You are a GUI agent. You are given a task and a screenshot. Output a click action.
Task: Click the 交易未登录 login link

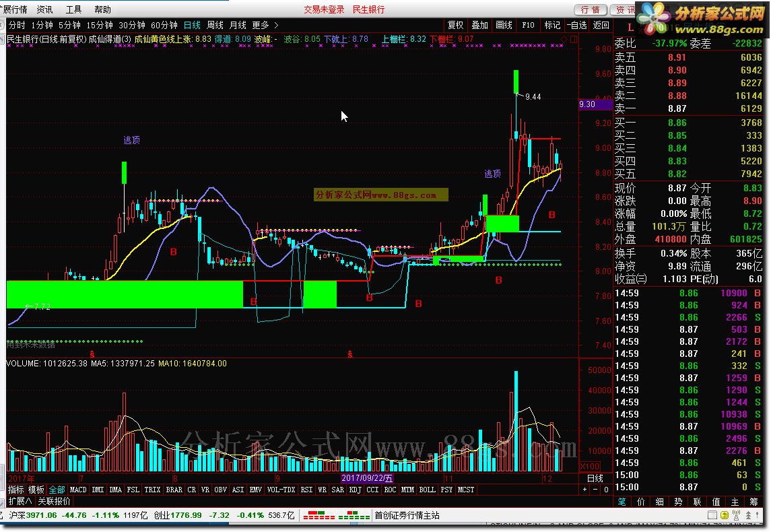point(324,9)
